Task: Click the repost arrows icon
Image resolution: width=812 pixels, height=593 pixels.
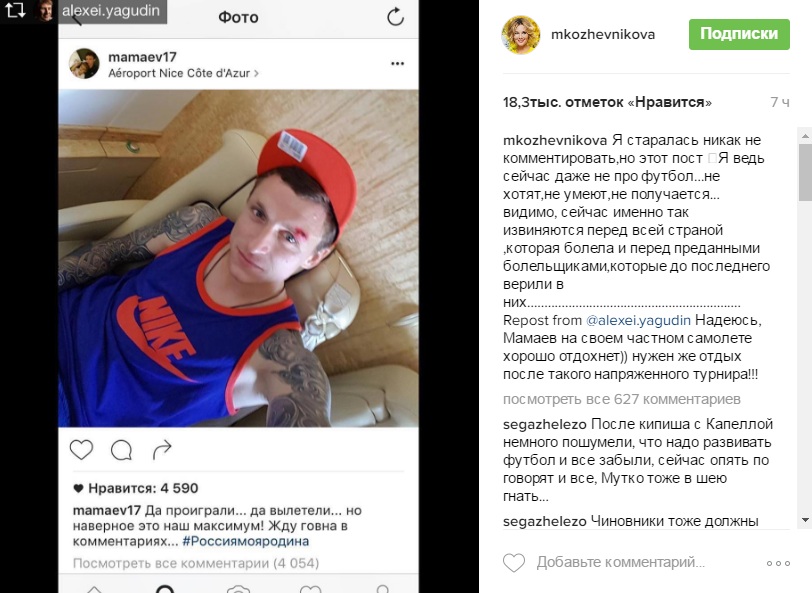Action: coord(15,10)
